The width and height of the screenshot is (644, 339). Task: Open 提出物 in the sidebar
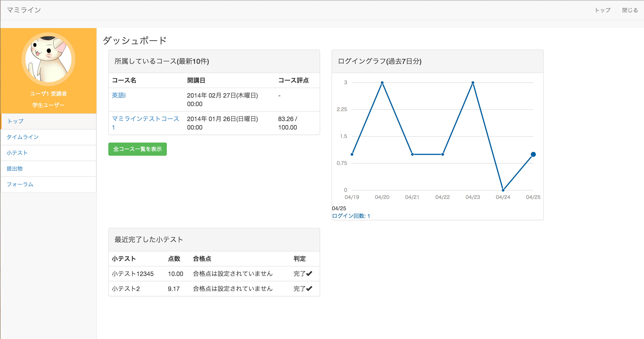(14, 169)
